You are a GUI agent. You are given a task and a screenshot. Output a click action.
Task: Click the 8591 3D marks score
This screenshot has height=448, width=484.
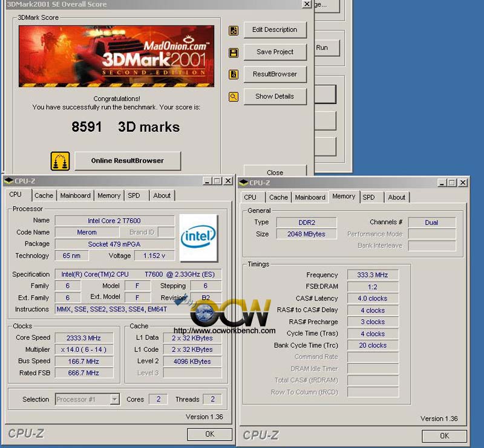(126, 127)
